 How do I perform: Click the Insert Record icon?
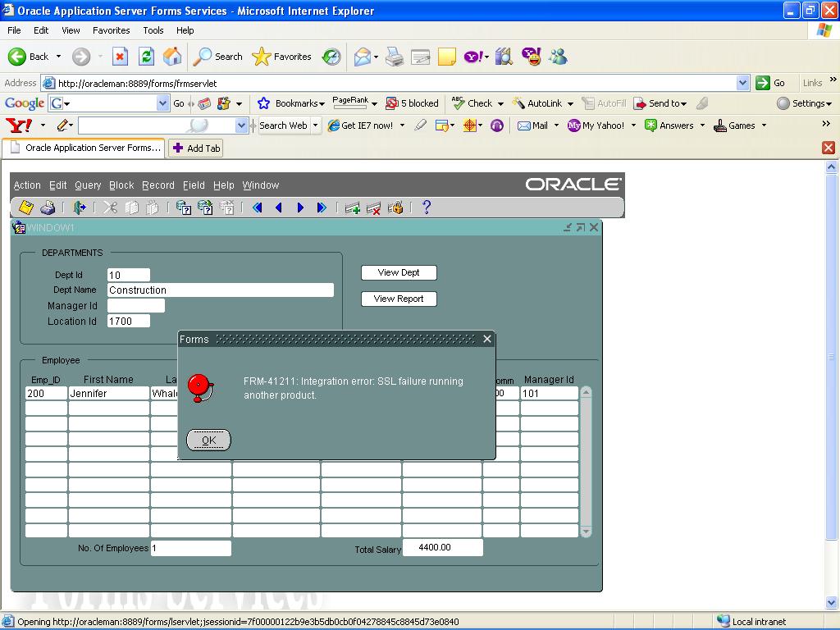coord(353,208)
